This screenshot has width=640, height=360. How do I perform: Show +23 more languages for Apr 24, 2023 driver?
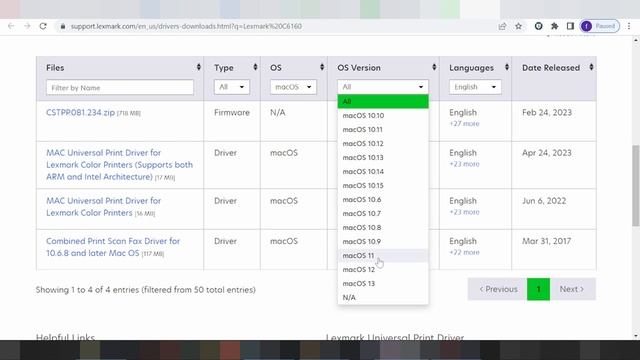coord(464,164)
